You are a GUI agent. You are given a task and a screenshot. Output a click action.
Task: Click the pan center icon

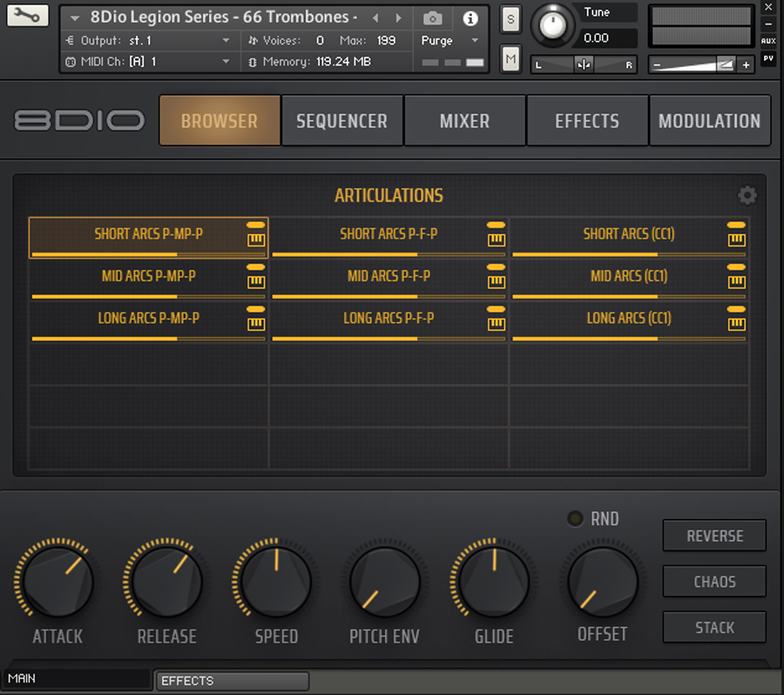click(584, 64)
